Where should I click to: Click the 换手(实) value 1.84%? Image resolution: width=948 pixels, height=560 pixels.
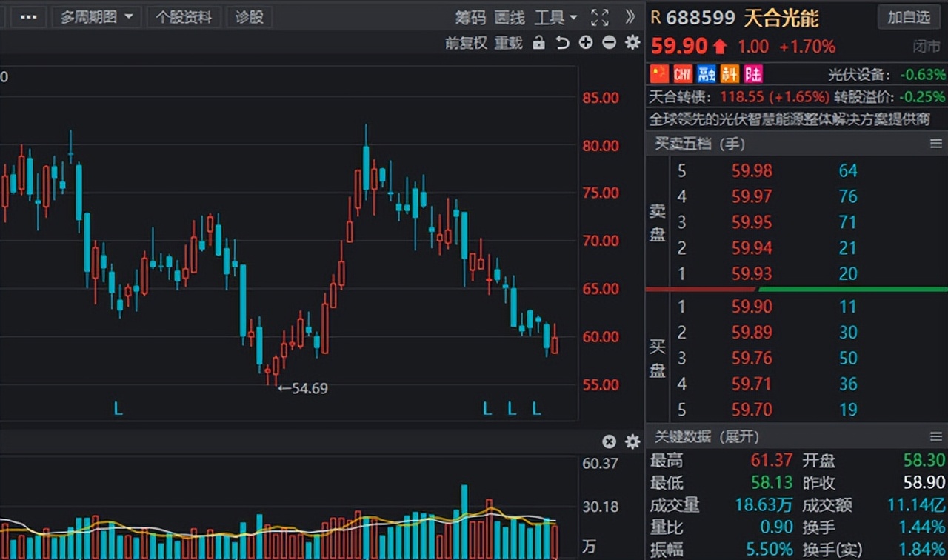pos(923,550)
